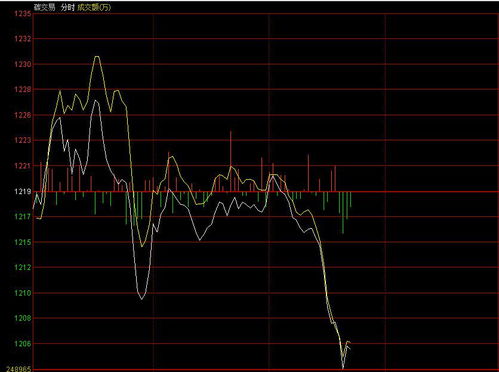Click the 1232 price axis label
The height and width of the screenshot is (372, 499).
(x=23, y=39)
